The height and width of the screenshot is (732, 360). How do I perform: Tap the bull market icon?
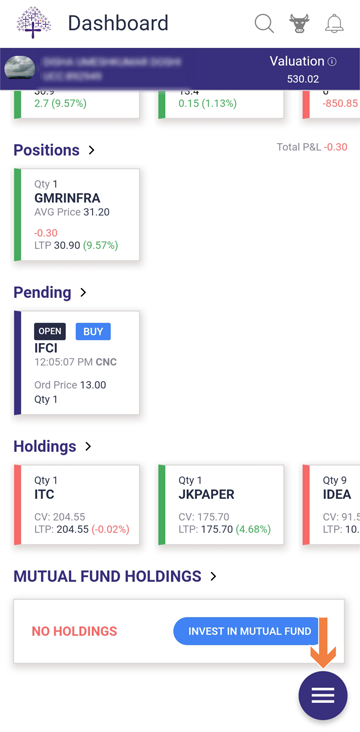tap(299, 23)
